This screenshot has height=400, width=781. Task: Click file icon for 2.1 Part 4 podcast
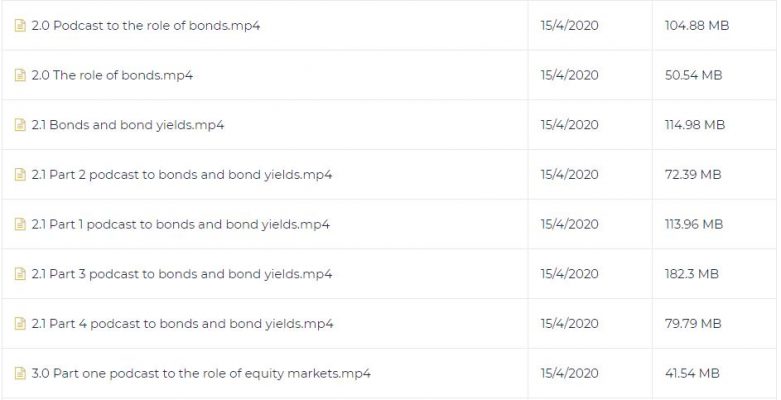click(20, 324)
